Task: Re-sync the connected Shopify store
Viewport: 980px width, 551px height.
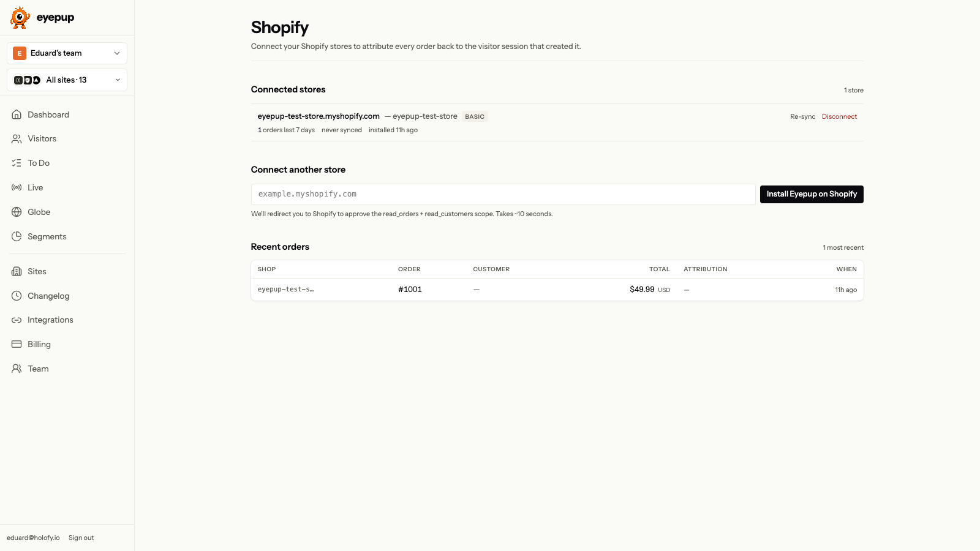Action: (x=802, y=116)
